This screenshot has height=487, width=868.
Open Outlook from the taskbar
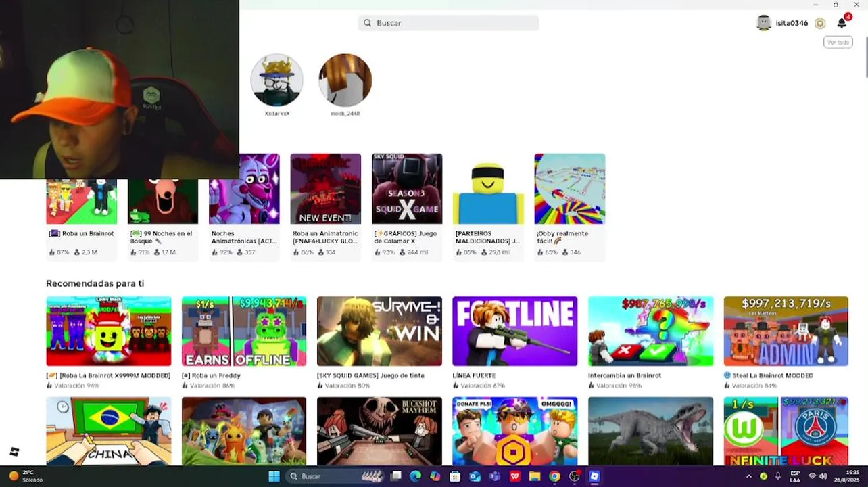point(475,476)
